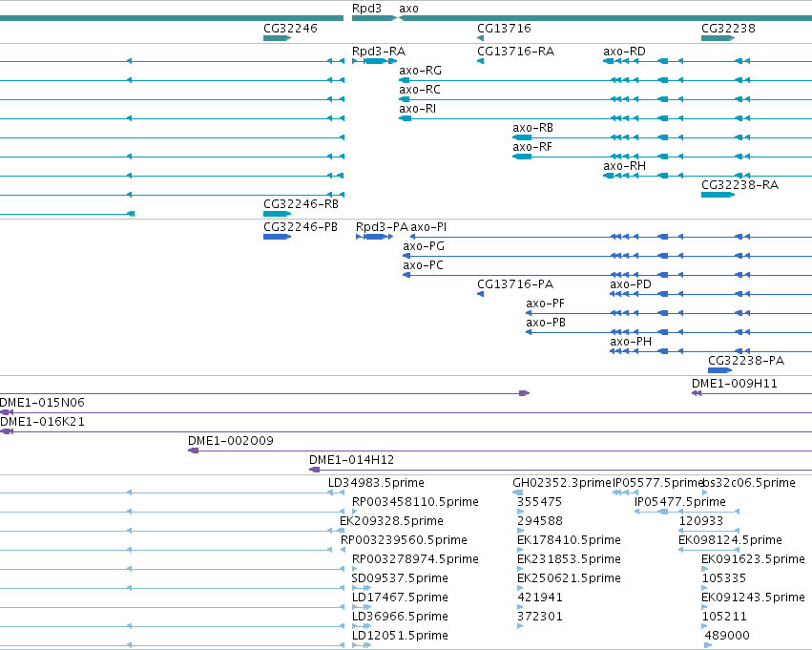
Task: Select protein axo-PG label
Action: click(424, 246)
